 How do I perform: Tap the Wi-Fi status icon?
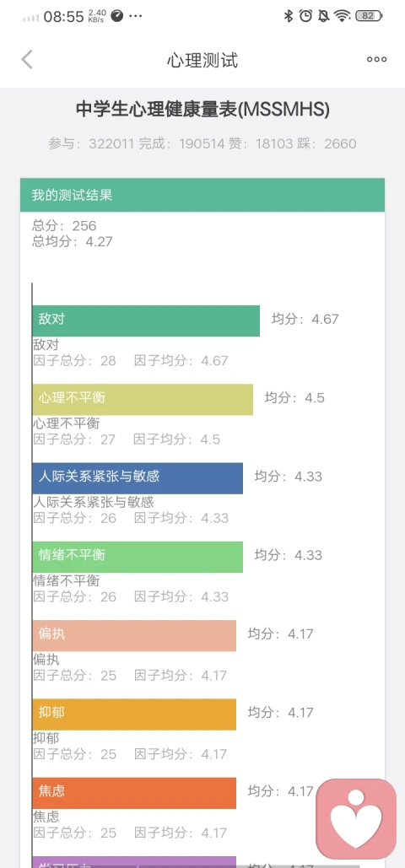coord(343,16)
